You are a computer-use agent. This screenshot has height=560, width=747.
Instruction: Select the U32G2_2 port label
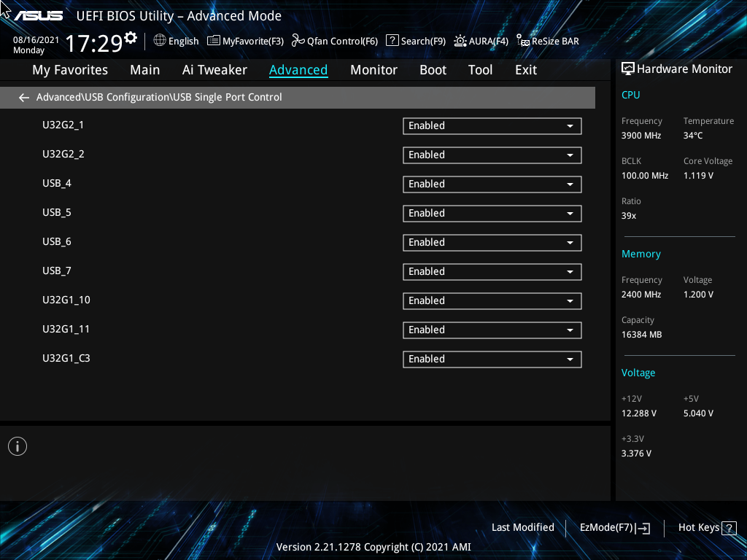(63, 155)
